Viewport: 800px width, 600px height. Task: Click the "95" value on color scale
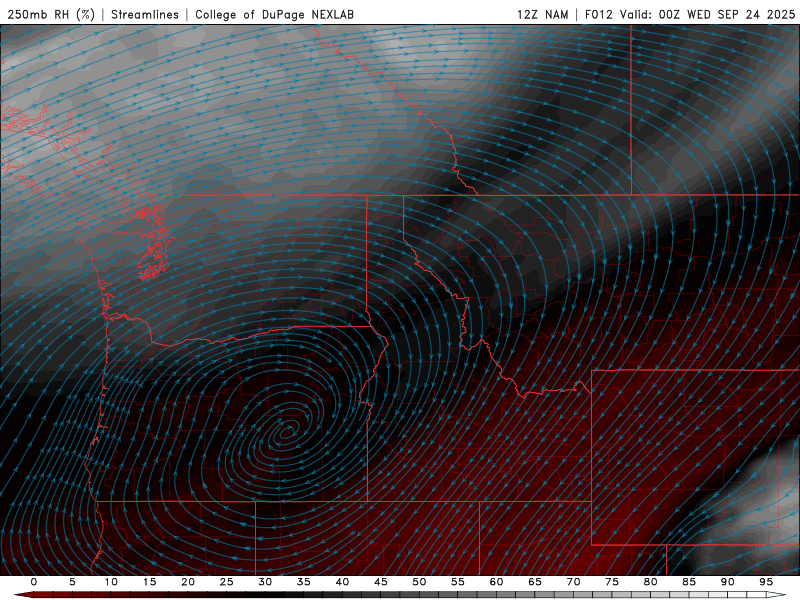(766, 582)
